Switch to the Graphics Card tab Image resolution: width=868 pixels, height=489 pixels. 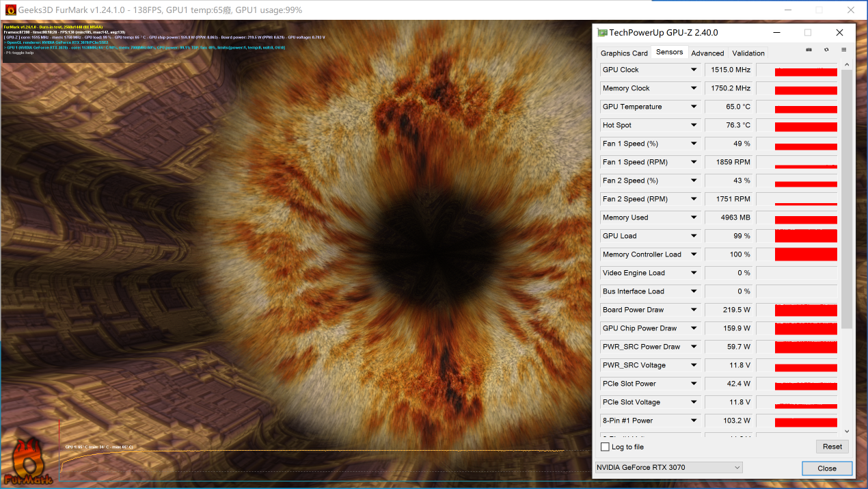624,53
